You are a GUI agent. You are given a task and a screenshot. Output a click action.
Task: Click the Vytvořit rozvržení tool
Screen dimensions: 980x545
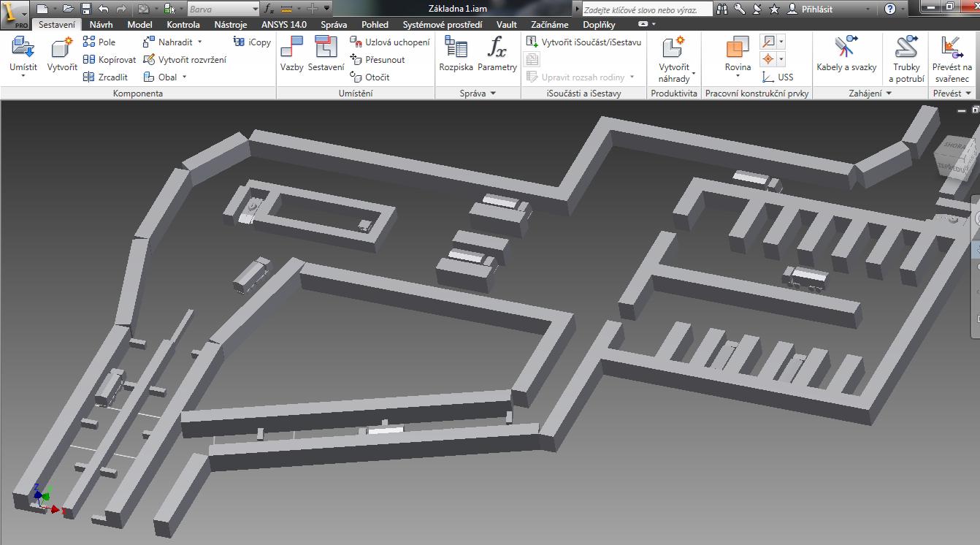click(x=185, y=60)
